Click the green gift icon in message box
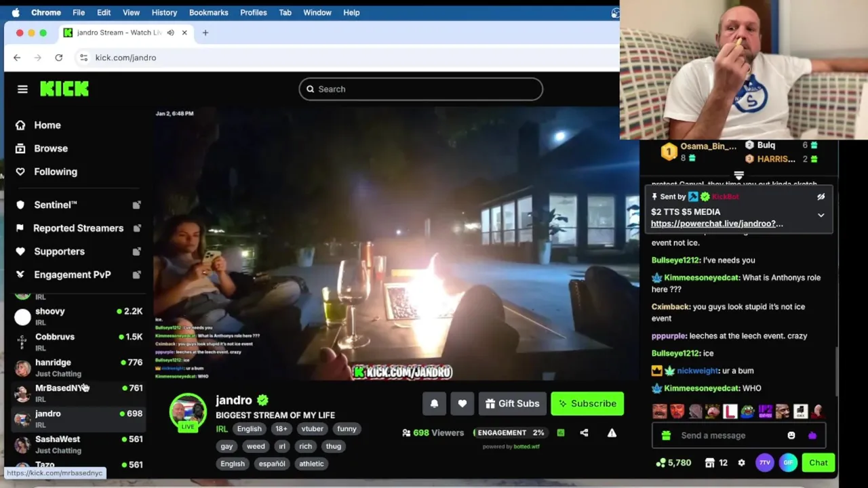Image resolution: width=868 pixels, height=488 pixels. coord(666,435)
